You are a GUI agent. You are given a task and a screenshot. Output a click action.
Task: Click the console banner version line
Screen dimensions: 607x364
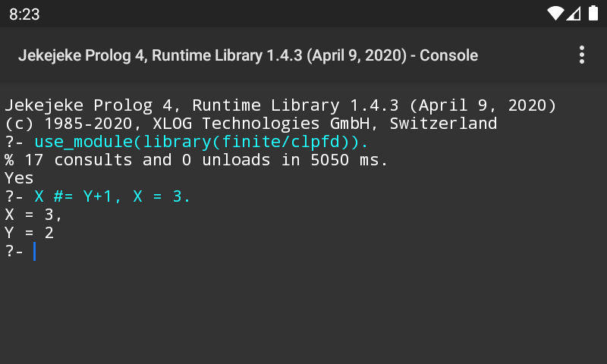(280, 105)
